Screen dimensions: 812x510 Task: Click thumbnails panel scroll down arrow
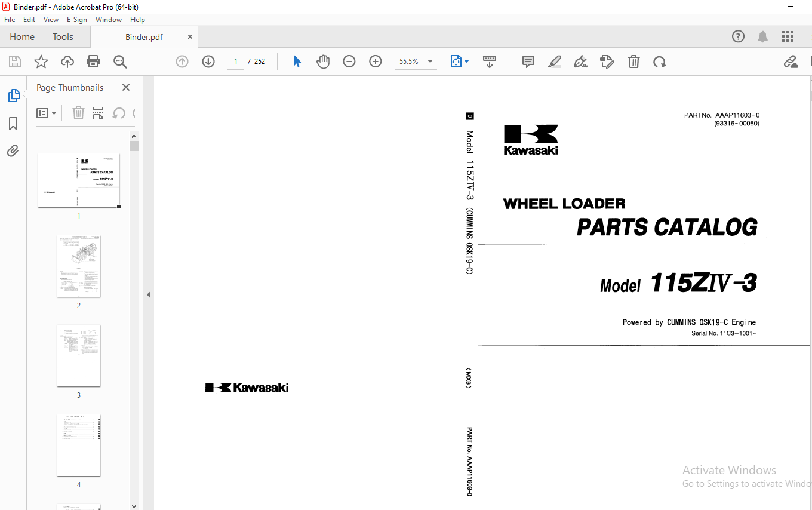pos(134,506)
